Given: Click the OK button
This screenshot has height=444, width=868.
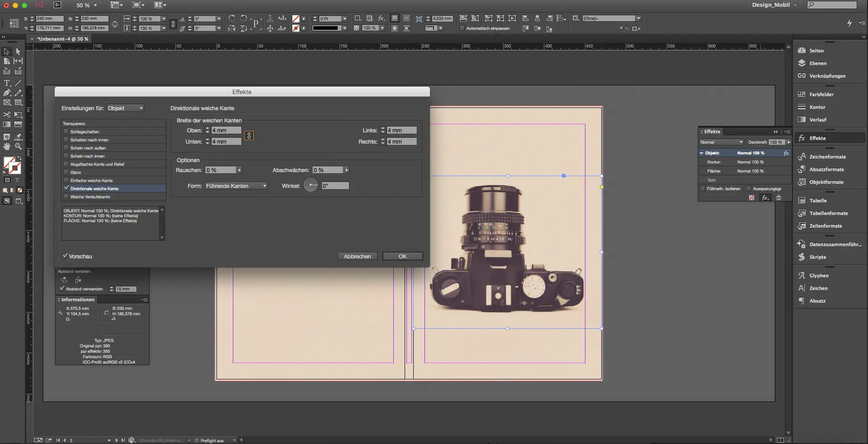Looking at the screenshot, I should tap(402, 256).
